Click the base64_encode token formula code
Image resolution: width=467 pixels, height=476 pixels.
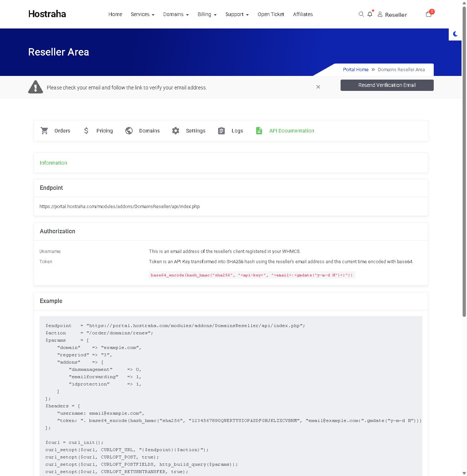[x=252, y=275]
